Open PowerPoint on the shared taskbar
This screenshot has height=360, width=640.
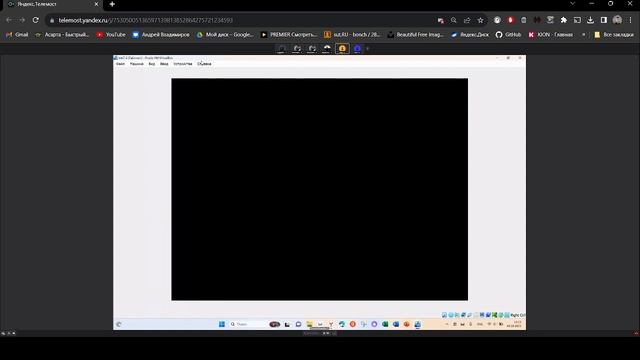click(x=407, y=324)
